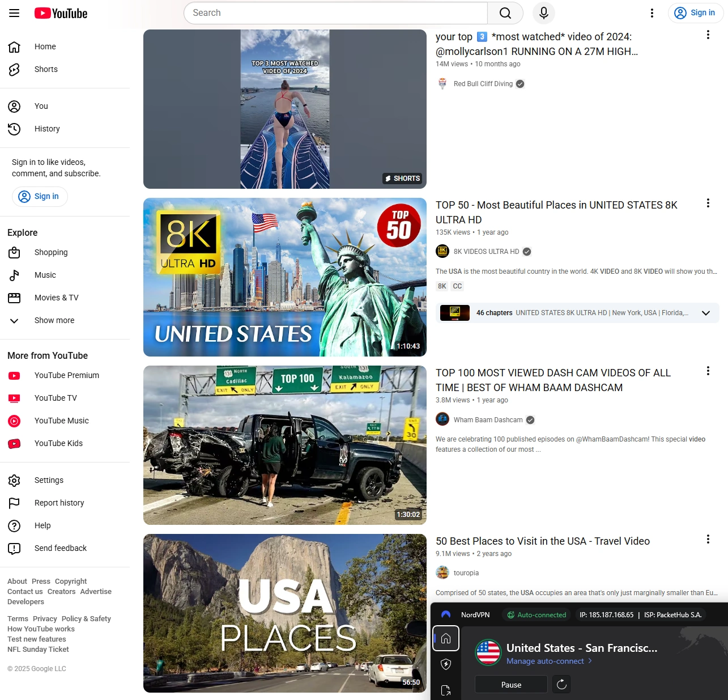Click Test new features link
Image resolution: width=728 pixels, height=700 pixels.
point(37,639)
